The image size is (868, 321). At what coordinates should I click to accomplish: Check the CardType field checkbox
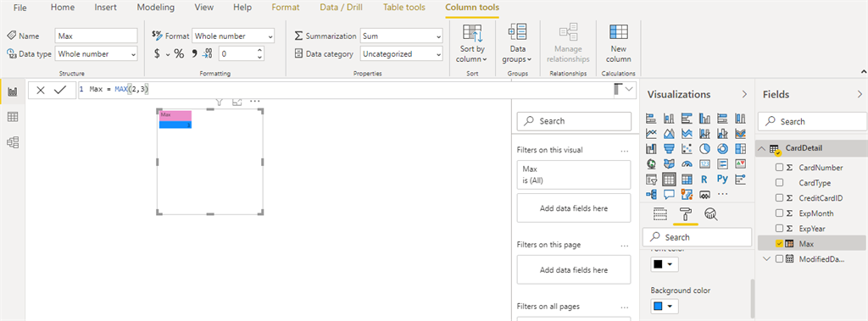pyautogui.click(x=780, y=183)
